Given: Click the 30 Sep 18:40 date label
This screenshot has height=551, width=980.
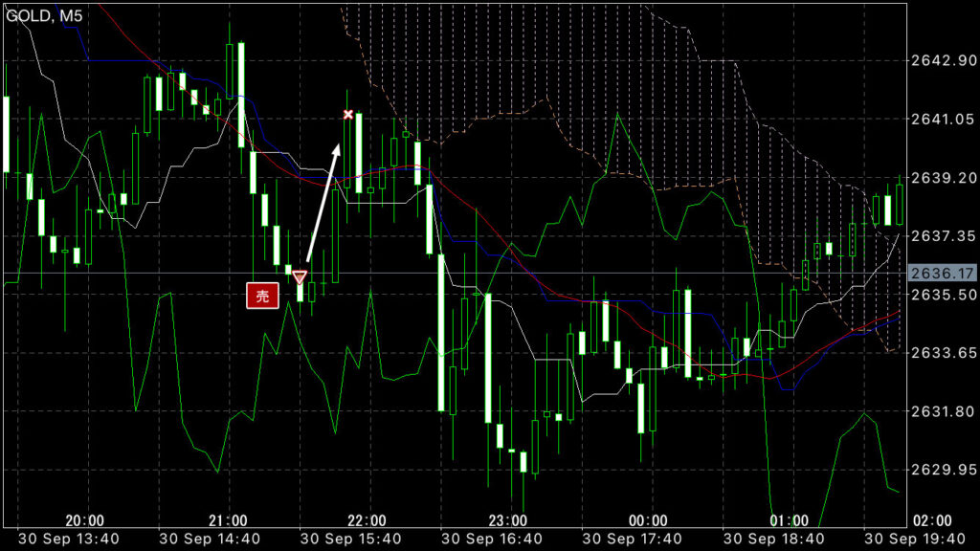Looking at the screenshot, I should click(773, 539).
